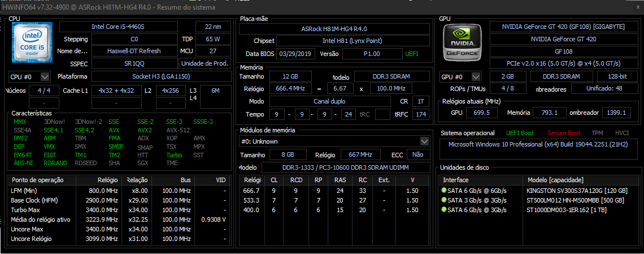Viewport: 644px width, 254px height.
Task: Click the Unificado: 48 shaders value
Action: (604, 89)
